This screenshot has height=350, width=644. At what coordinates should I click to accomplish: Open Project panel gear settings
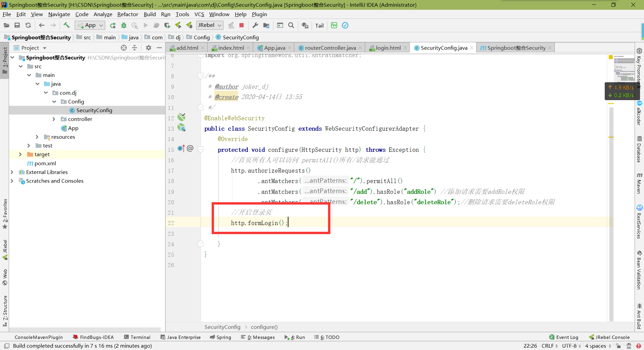coord(149,48)
